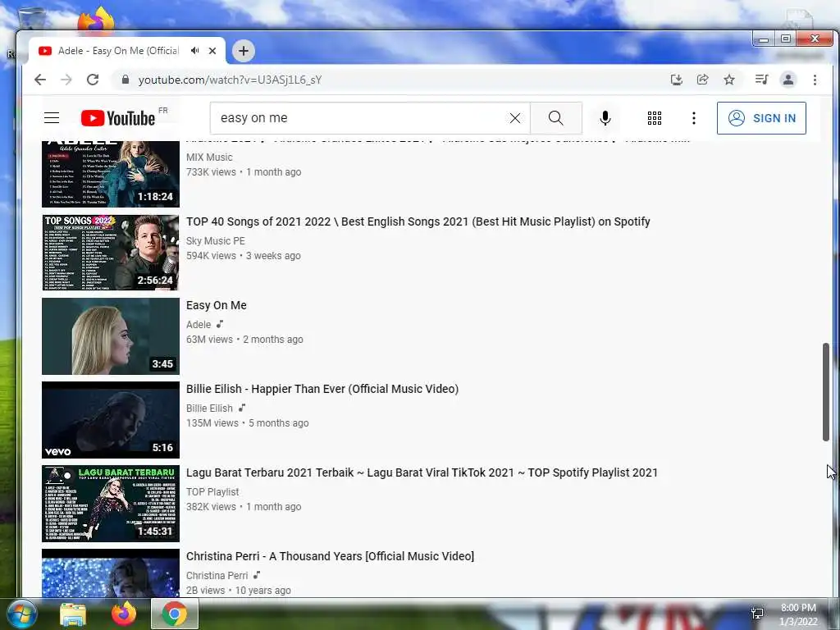Open the Chrome profile avatar
840x630 pixels.
[788, 80]
